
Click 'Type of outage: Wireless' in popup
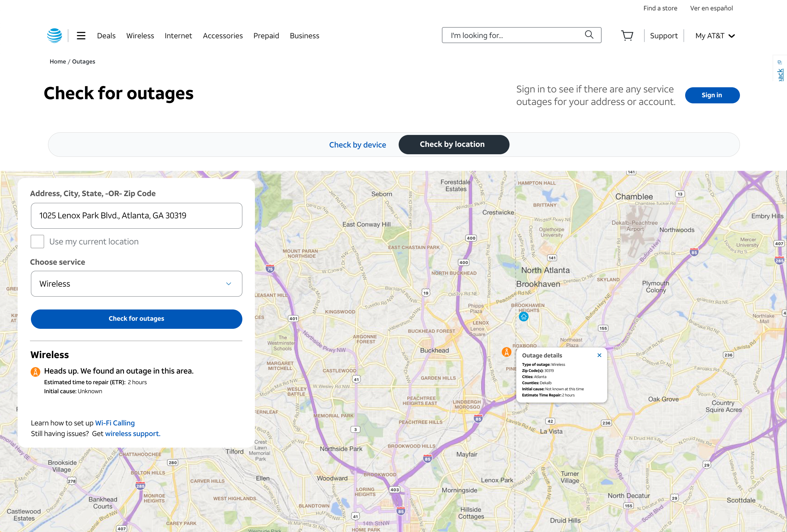tap(543, 365)
